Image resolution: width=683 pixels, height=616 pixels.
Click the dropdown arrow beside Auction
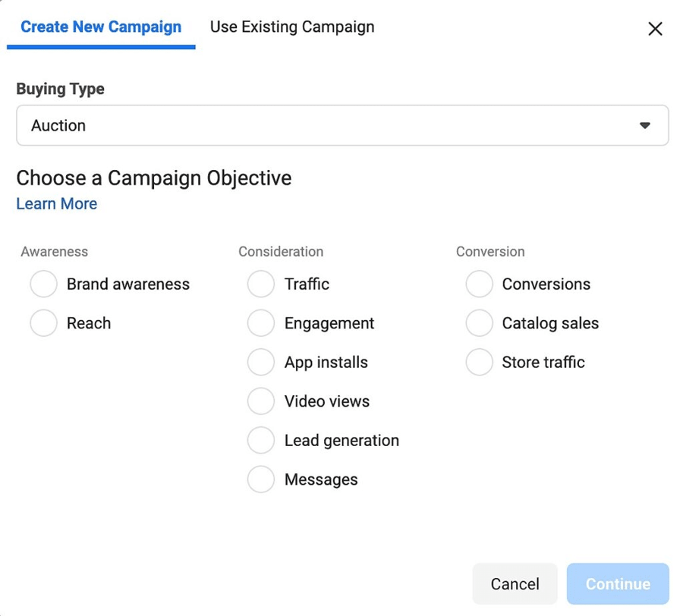click(x=644, y=125)
